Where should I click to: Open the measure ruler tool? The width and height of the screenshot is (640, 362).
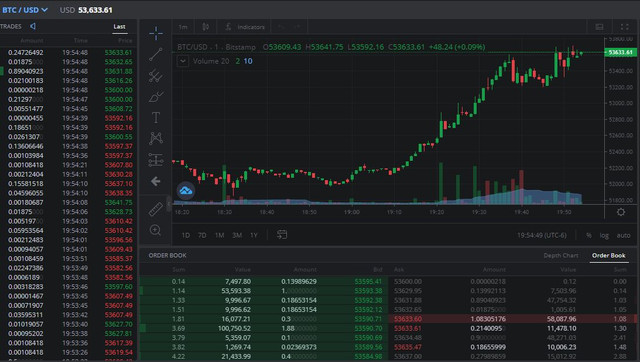tap(156, 209)
